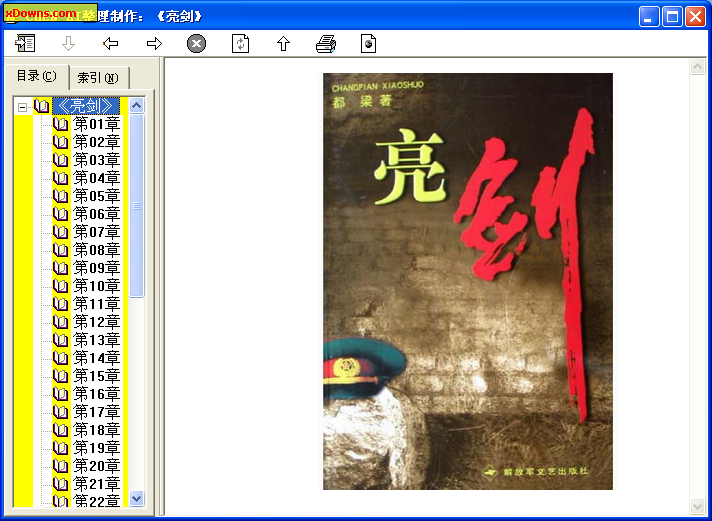
Task: Click the book icon beside 第21章
Action: pos(60,484)
